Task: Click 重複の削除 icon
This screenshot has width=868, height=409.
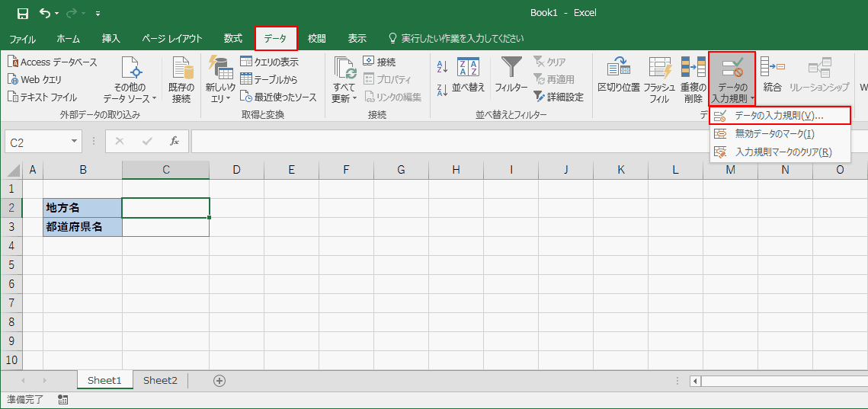Action: click(693, 66)
